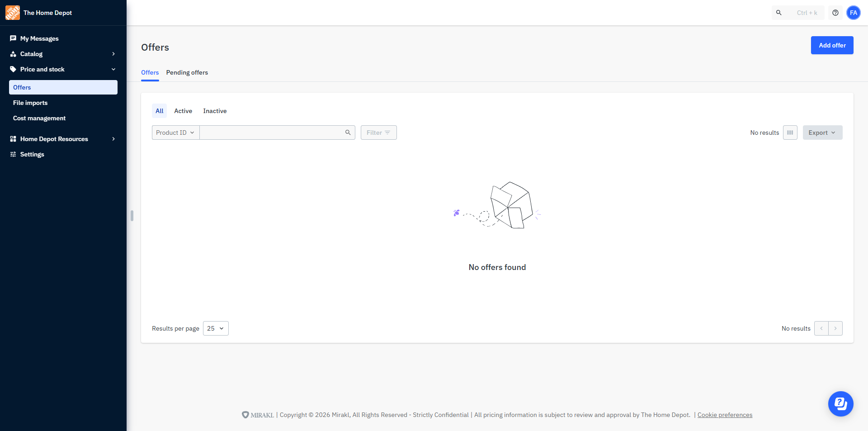Go to previous results page arrow
This screenshot has height=431, width=868.
tap(821, 328)
